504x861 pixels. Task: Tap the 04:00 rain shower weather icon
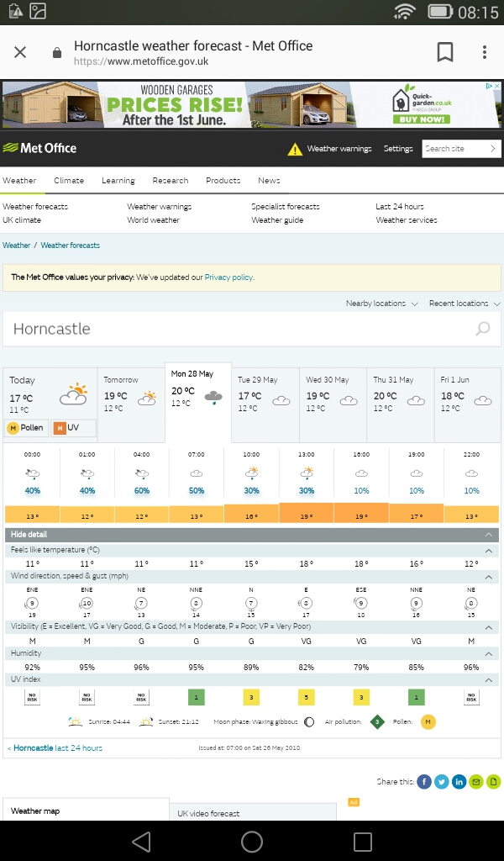[141, 473]
